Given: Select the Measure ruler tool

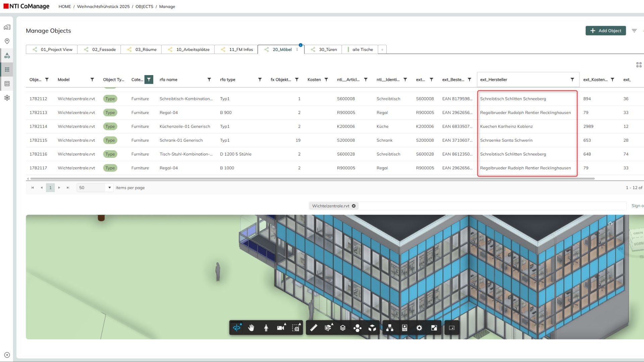Looking at the screenshot, I should point(314,328).
